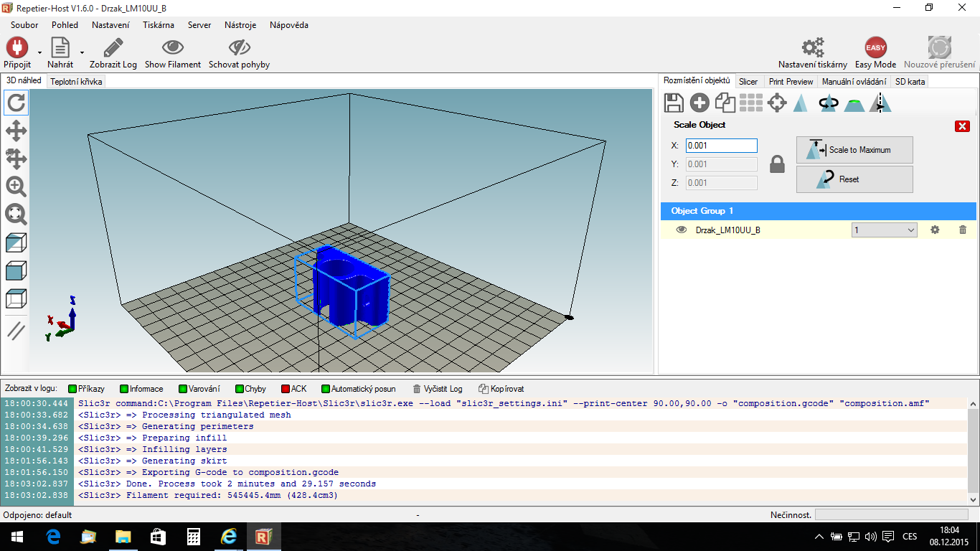Click the Copy Objects icon

(x=725, y=103)
